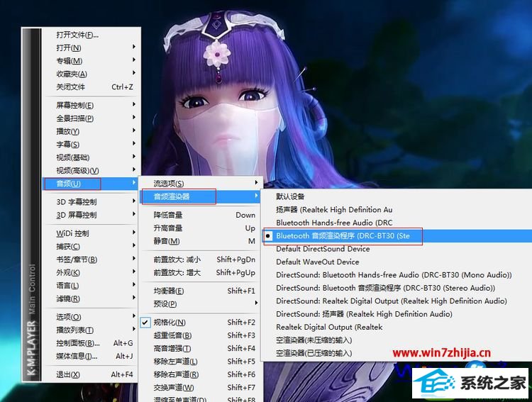Open the 语言(L) menu item
This screenshot has width=532, height=402.
(x=91, y=285)
